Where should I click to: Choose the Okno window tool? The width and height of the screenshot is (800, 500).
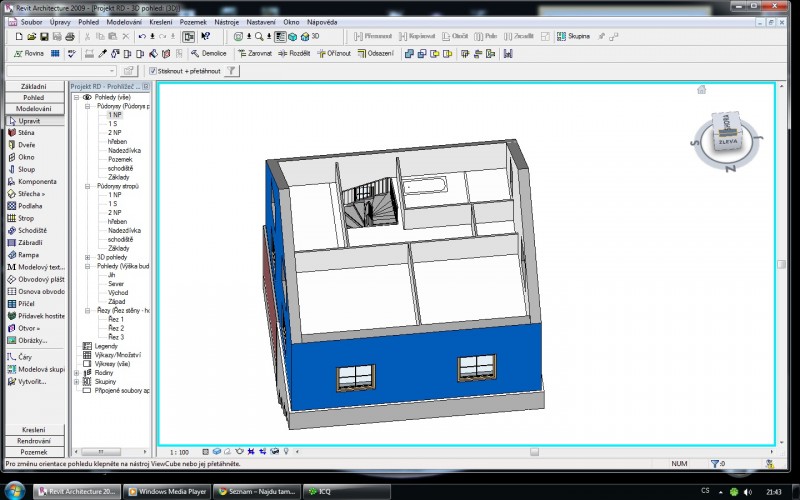click(x=26, y=157)
